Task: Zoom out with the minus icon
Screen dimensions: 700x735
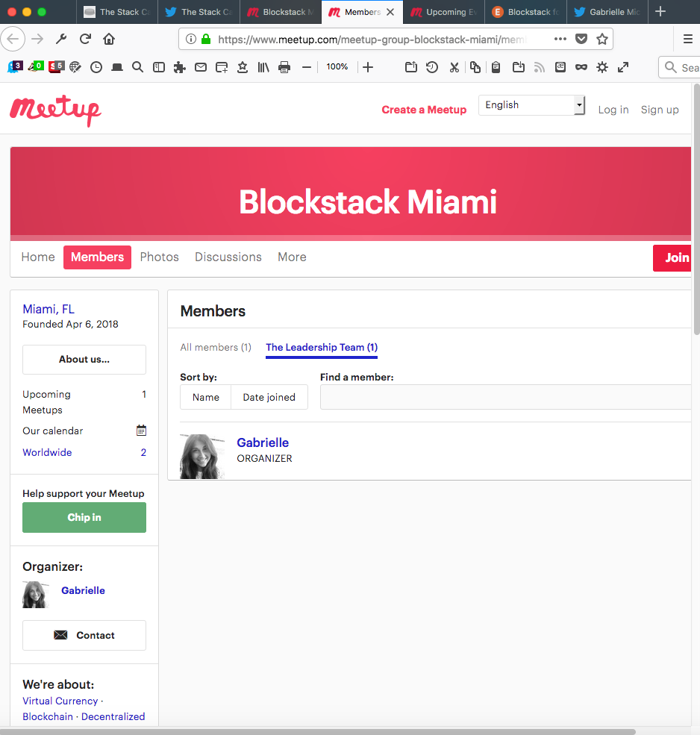Action: 307,67
